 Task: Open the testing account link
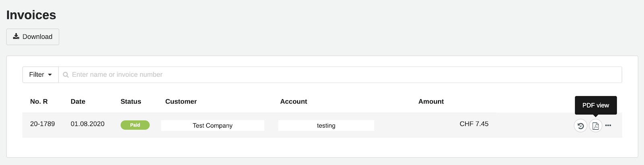326,126
